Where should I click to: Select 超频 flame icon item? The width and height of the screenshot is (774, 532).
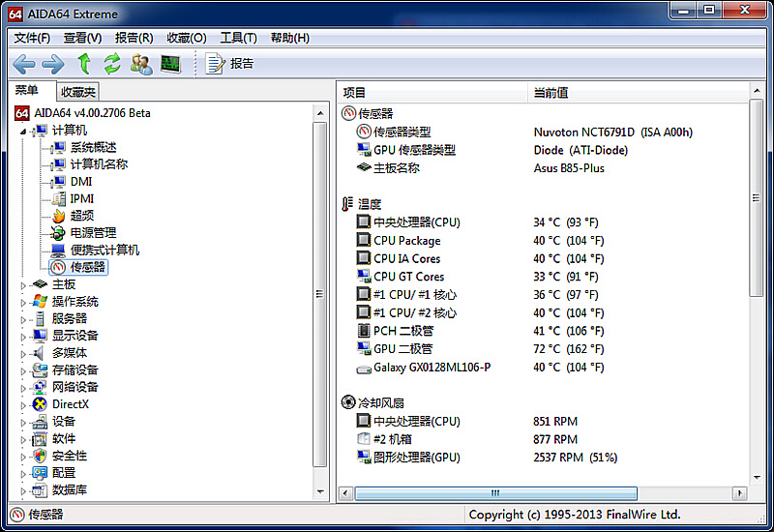point(59,216)
